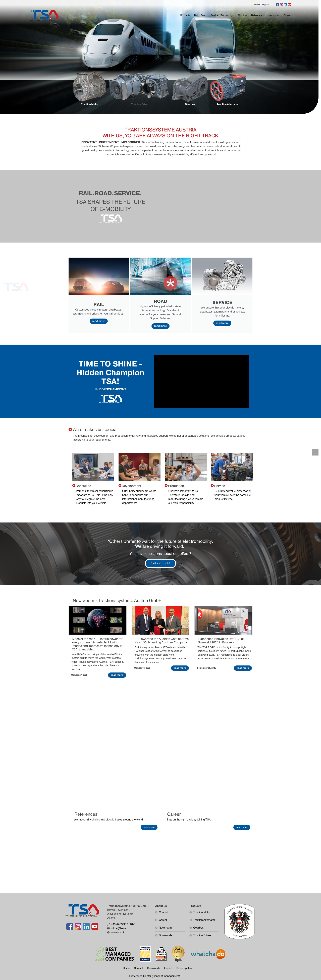Click footer About us Contact link
The height and width of the screenshot is (980, 321).
(163, 912)
